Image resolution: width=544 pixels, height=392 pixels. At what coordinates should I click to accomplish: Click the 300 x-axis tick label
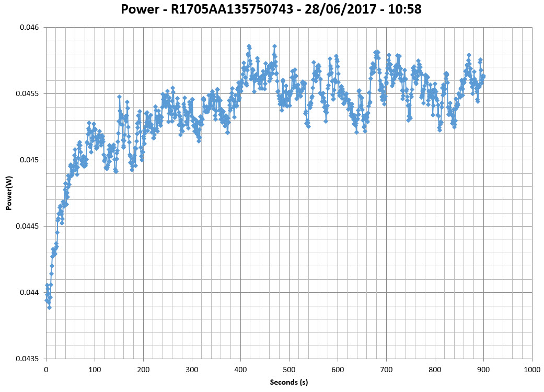pos(192,369)
